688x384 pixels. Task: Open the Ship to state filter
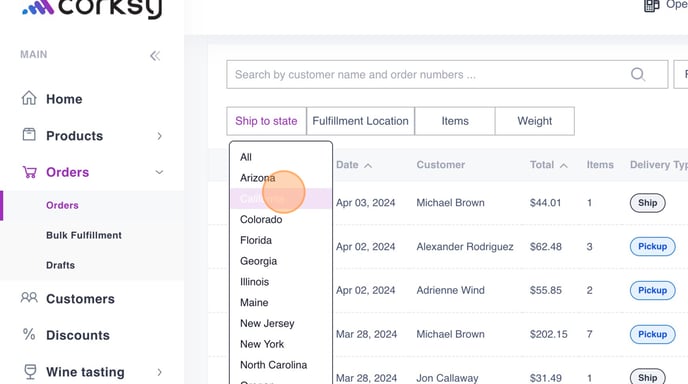(x=266, y=121)
